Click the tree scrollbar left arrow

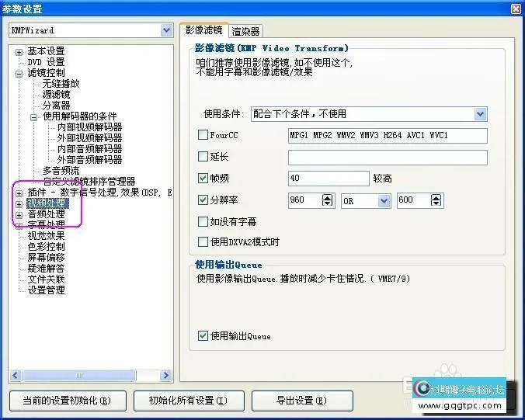click(16, 376)
